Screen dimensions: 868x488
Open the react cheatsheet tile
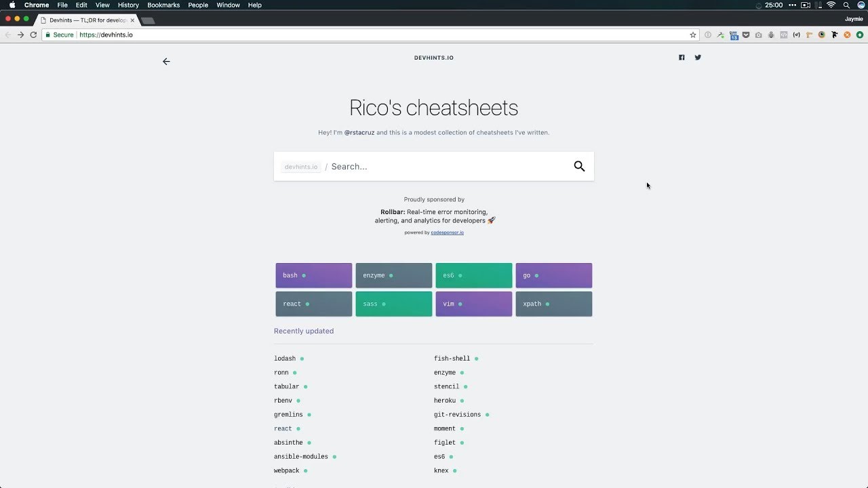[x=314, y=304]
